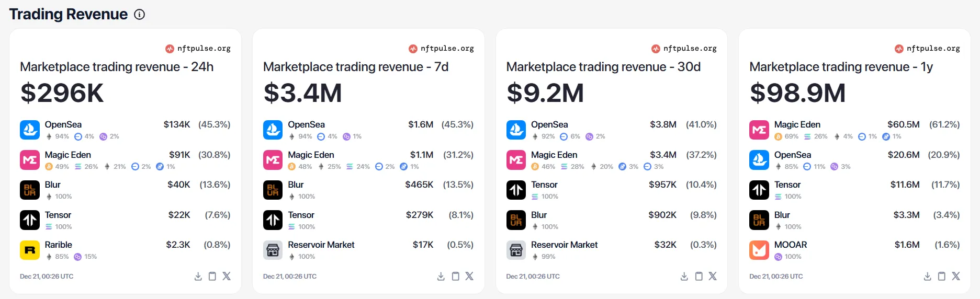980x299 pixels.
Task: Share the 7d card on X
Action: point(469,276)
